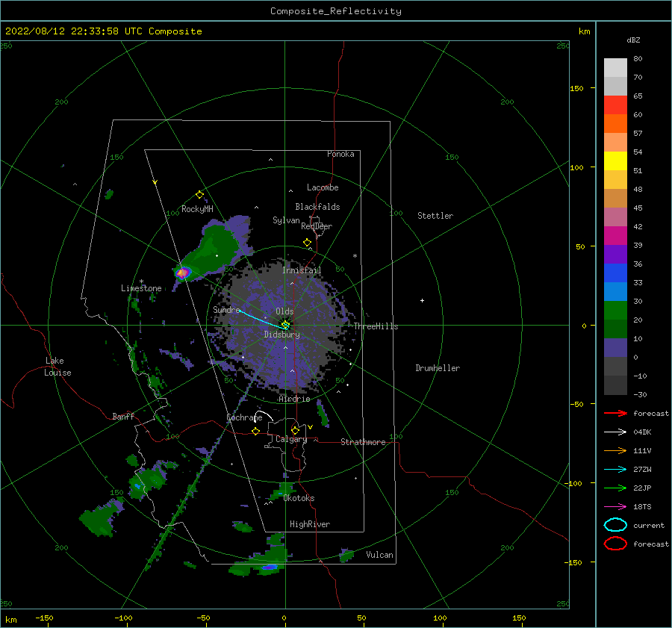
Task: Click the red forecast ellipse icon
Action: tap(615, 544)
